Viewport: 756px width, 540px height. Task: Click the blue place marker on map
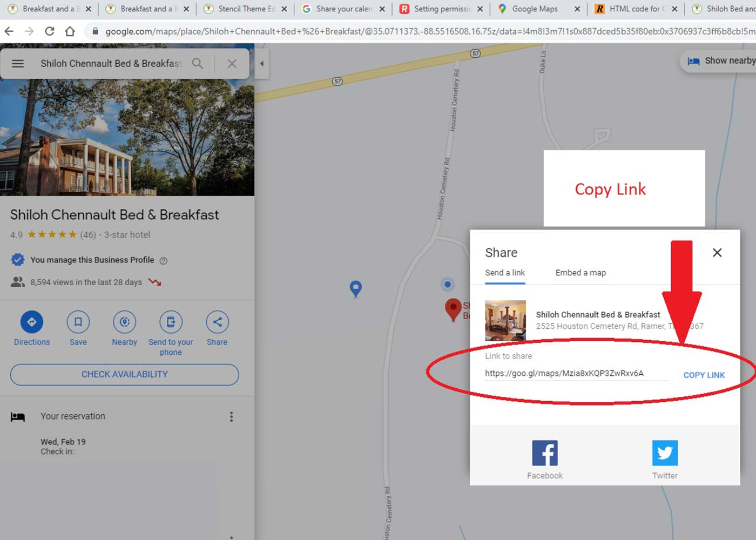click(355, 288)
